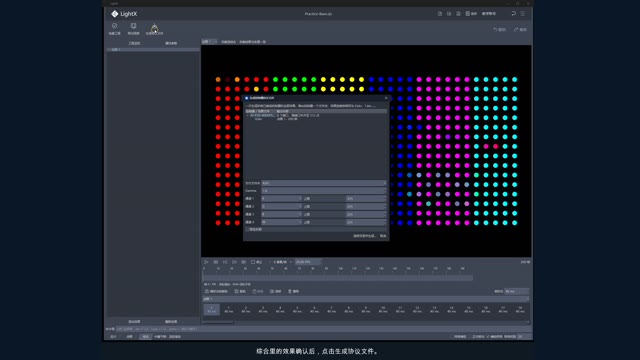Click the cancel button in dialog

click(x=383, y=236)
